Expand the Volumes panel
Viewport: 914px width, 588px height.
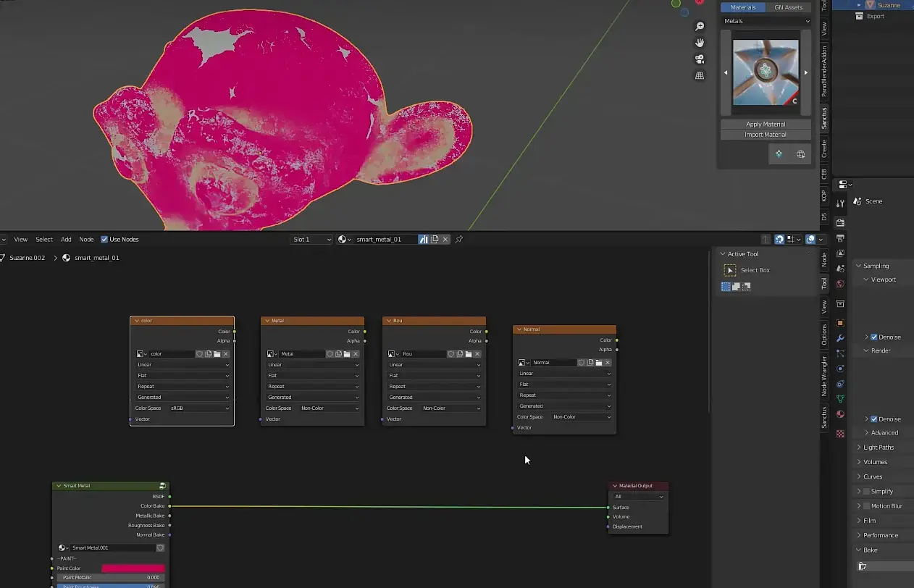point(875,462)
